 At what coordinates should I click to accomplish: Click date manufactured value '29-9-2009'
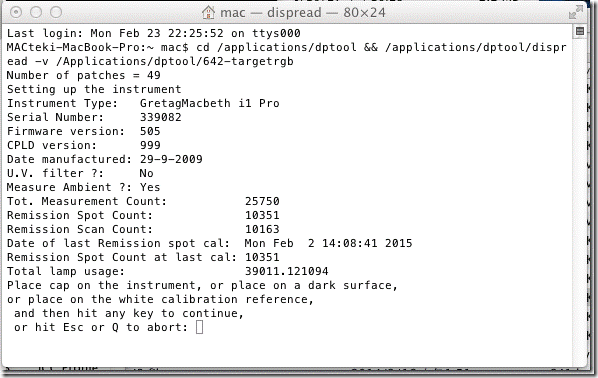(x=171, y=159)
